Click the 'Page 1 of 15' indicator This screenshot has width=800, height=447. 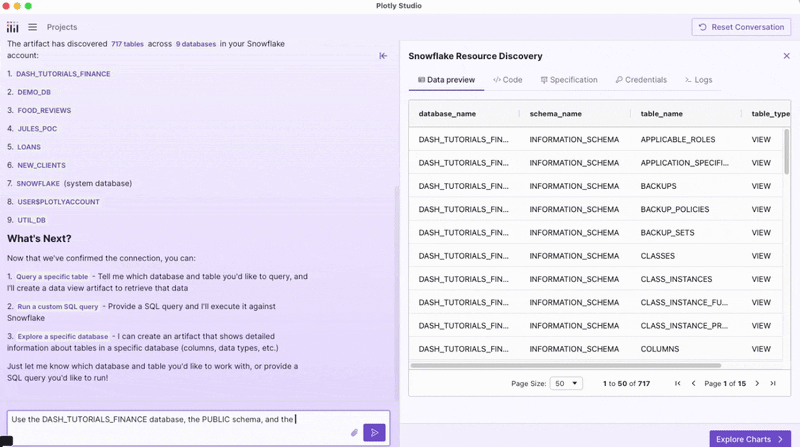pos(725,383)
